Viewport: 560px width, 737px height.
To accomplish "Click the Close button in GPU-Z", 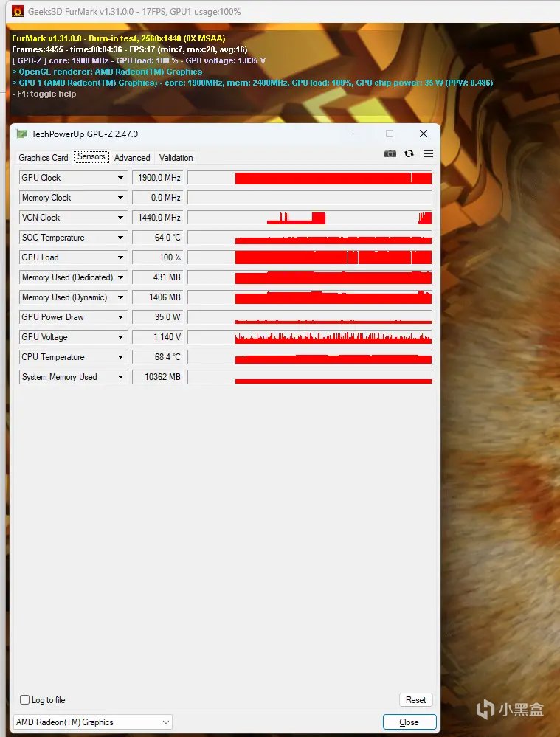I will 409,722.
